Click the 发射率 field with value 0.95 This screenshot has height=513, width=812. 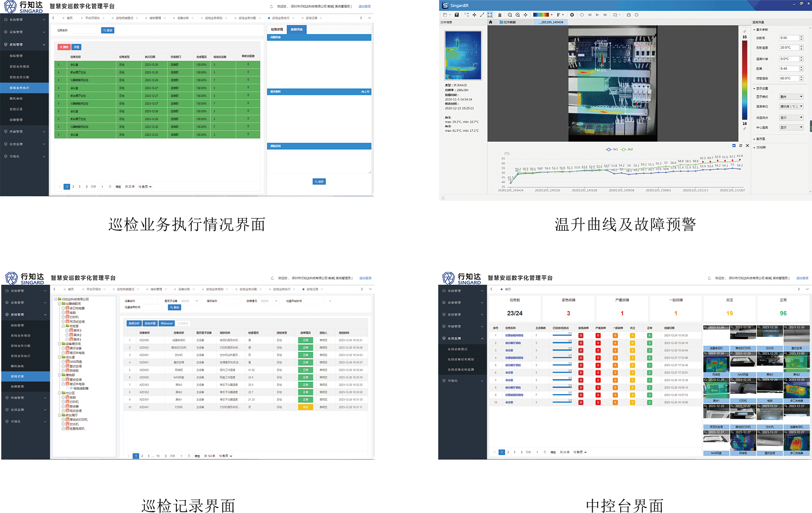pyautogui.click(x=789, y=38)
